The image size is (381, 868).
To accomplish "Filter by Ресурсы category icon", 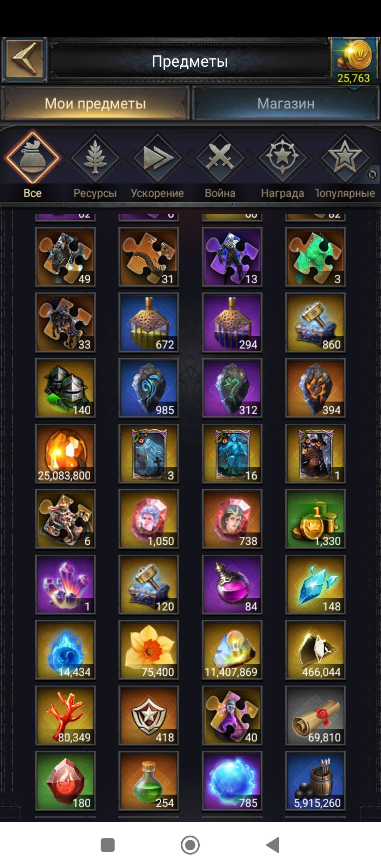I will click(x=95, y=158).
